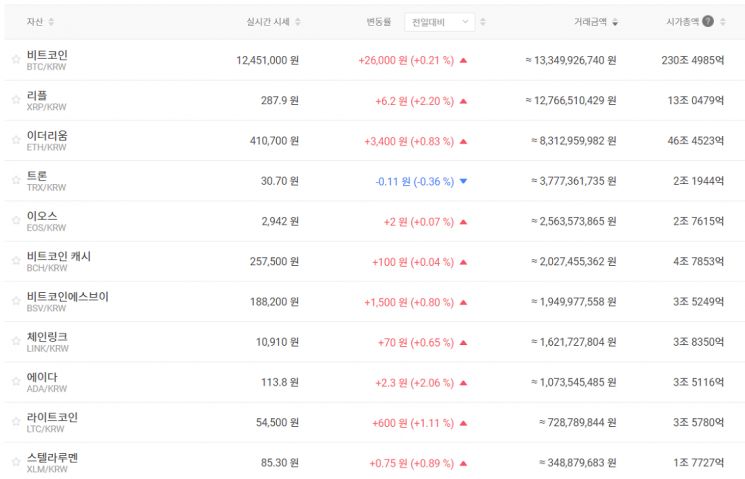Click the 거래금액 column header
The image size is (745, 479).
coord(591,22)
